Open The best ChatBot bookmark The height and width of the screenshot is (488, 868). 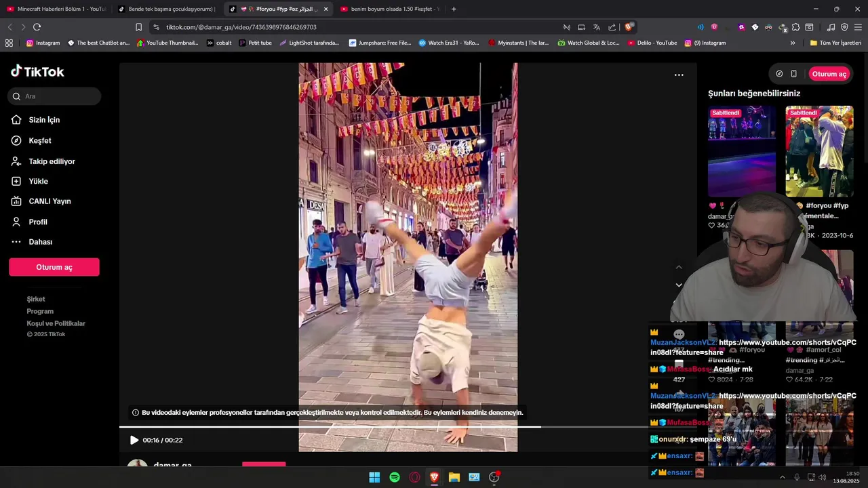98,43
